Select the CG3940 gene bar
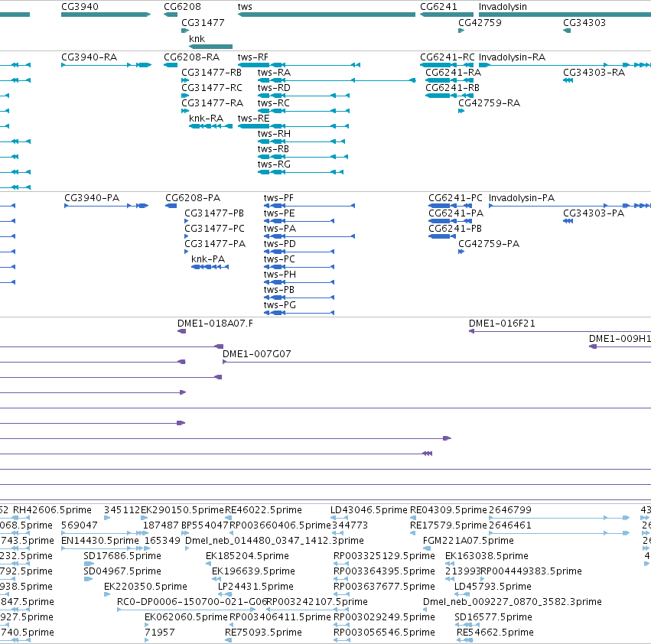This screenshot has width=651, height=644. (x=106, y=15)
